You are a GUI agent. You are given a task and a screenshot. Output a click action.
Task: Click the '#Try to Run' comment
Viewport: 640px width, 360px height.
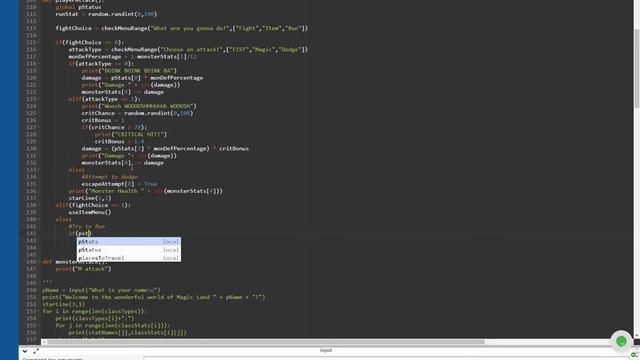(x=87, y=227)
